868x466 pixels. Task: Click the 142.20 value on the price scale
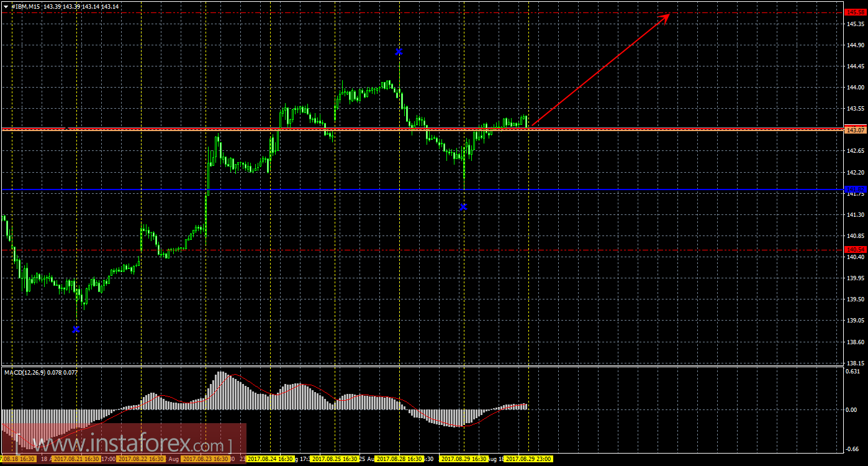(x=856, y=172)
